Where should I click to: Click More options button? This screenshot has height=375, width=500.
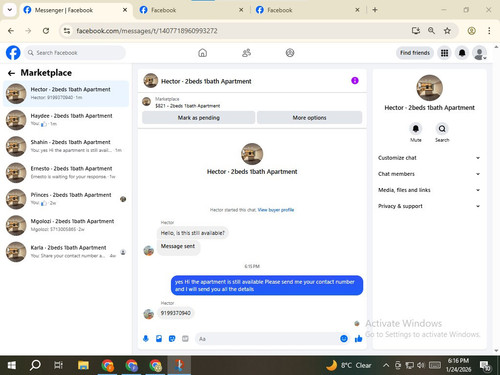309,118
